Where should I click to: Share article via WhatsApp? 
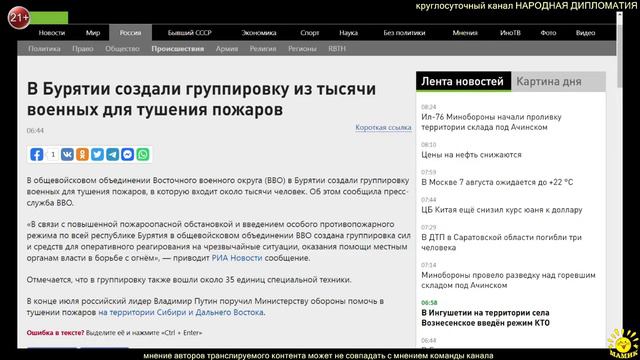143,154
